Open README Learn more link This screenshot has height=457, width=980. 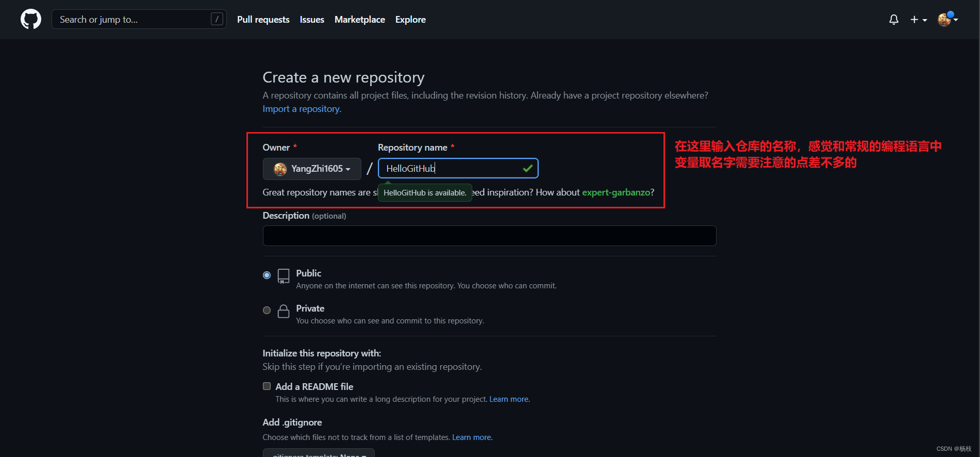pyautogui.click(x=509, y=399)
